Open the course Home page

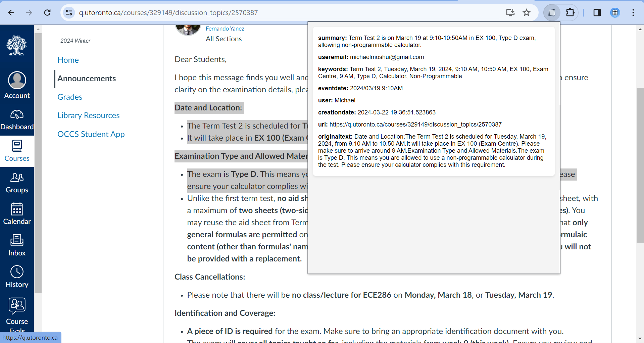click(x=68, y=60)
